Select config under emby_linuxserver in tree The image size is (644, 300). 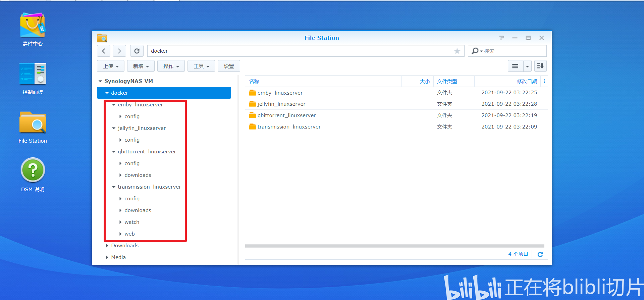click(x=132, y=116)
